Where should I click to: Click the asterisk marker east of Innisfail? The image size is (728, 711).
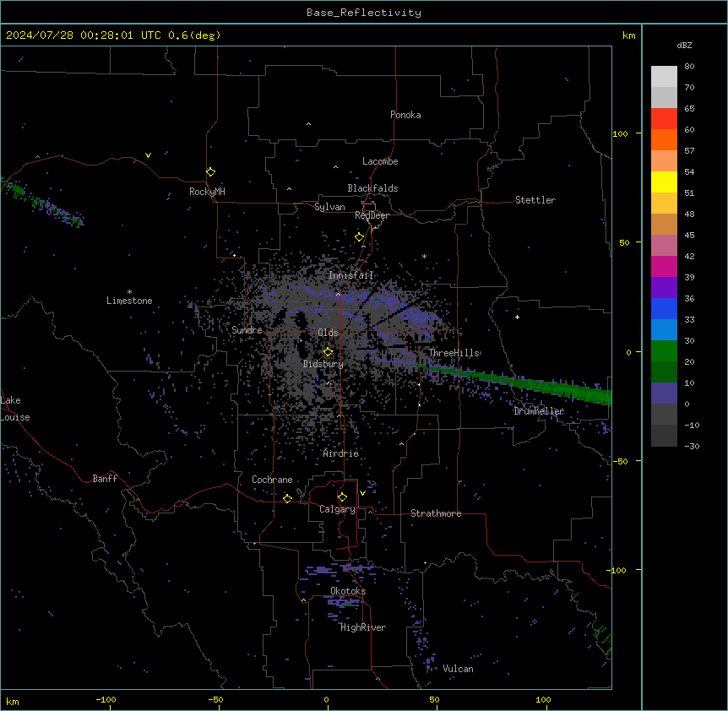(x=424, y=256)
